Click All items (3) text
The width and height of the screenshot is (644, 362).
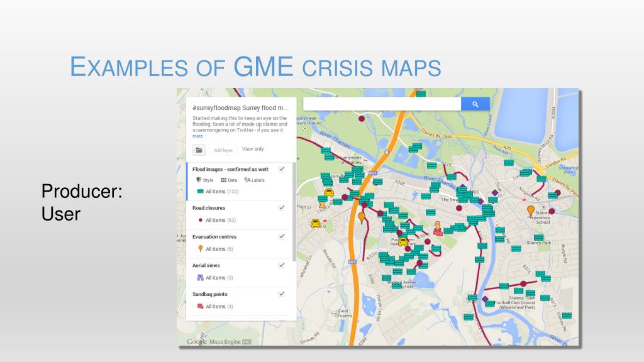(x=219, y=278)
